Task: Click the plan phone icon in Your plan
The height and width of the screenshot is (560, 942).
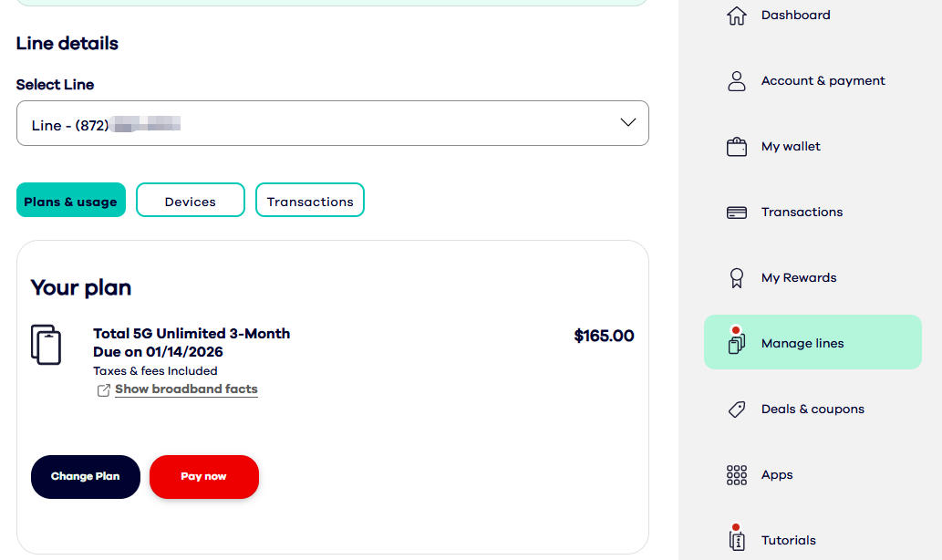Action: point(46,344)
